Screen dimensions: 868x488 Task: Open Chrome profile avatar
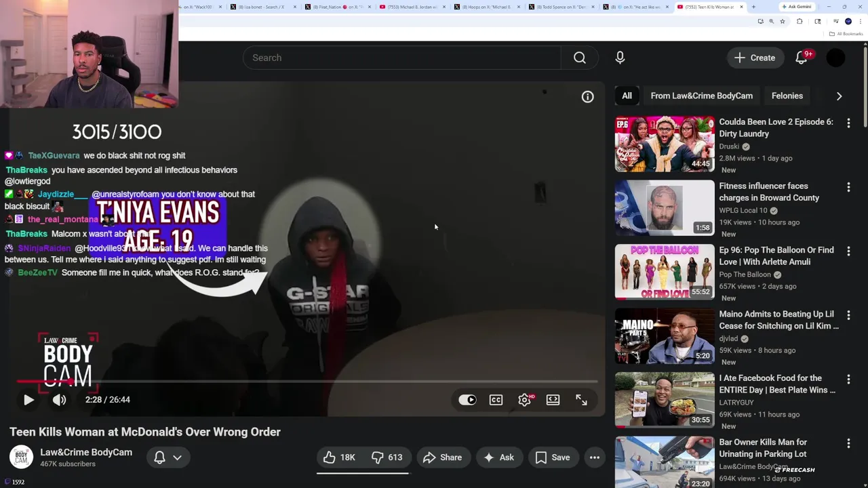[x=848, y=22]
